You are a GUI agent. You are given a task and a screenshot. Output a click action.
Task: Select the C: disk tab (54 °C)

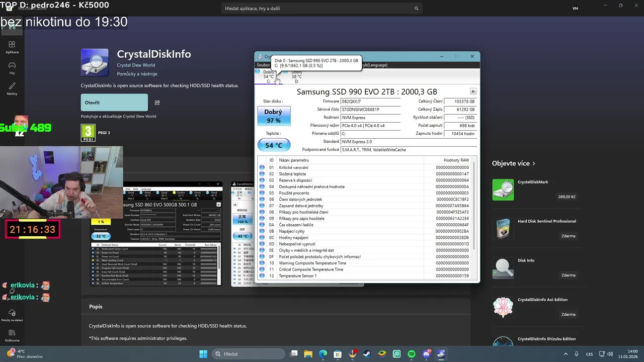click(268, 76)
